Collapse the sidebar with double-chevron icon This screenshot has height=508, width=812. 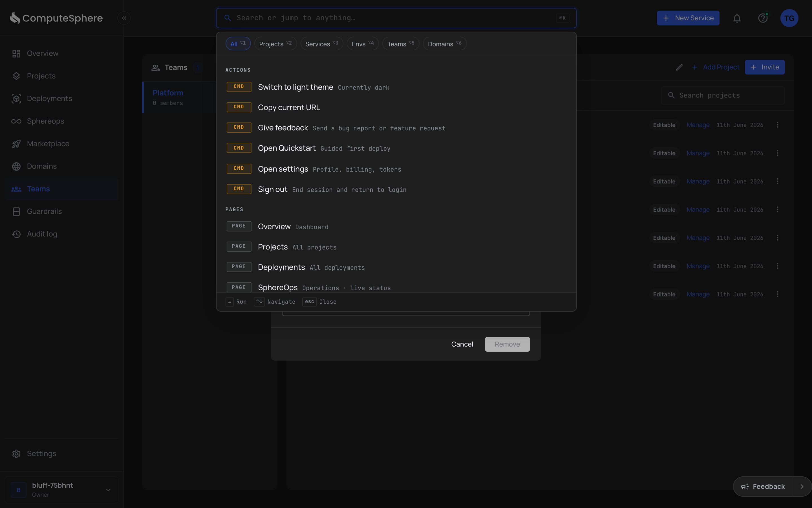click(124, 18)
